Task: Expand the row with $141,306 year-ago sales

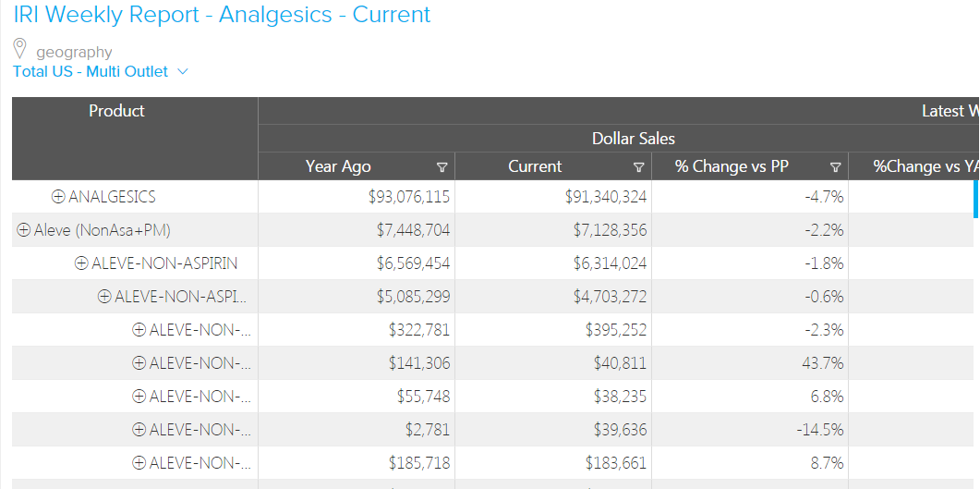Action: click(139, 363)
